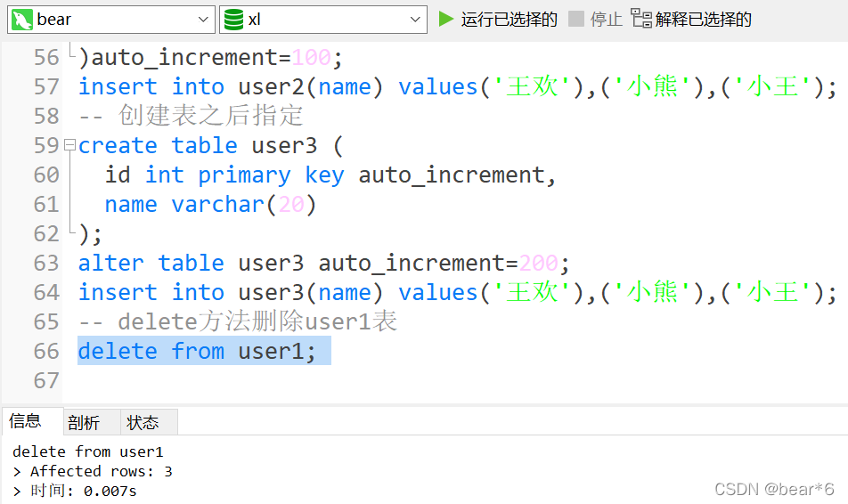848x504 pixels.
Task: Click the green xl database icon
Action: tap(233, 20)
